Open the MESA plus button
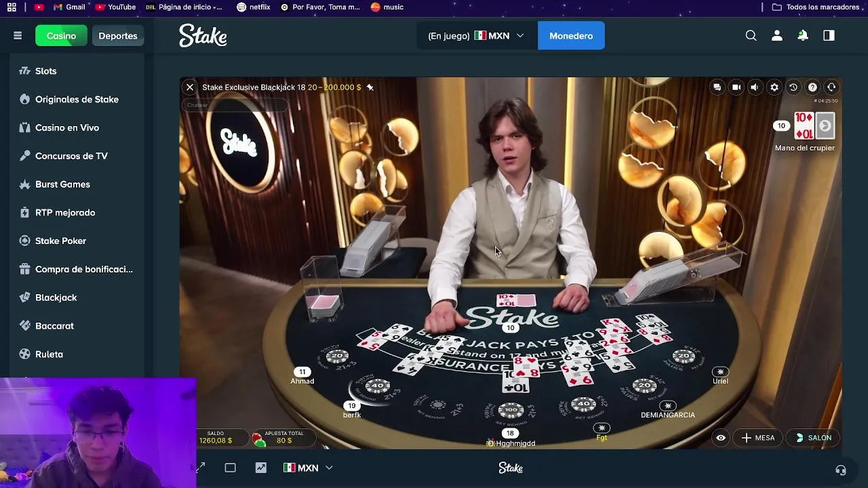Image resolution: width=868 pixels, height=488 pixels. point(758,438)
